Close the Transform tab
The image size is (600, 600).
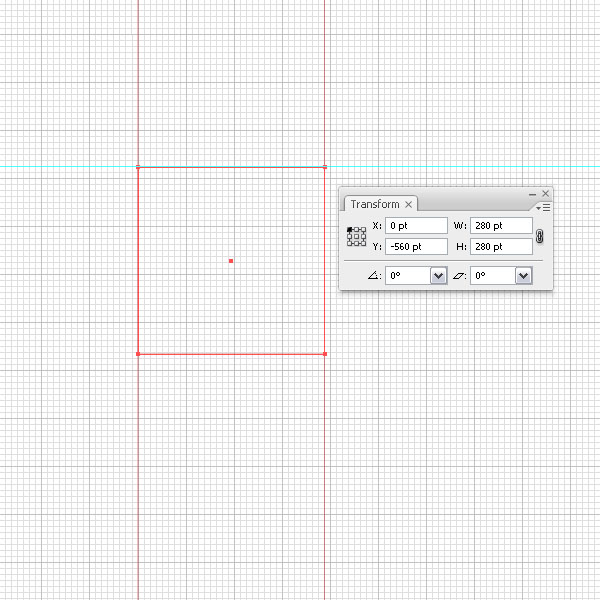coord(409,204)
